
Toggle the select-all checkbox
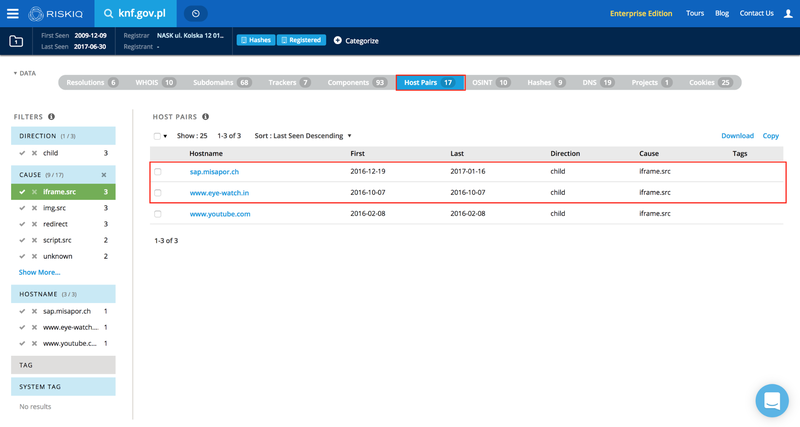[157, 136]
